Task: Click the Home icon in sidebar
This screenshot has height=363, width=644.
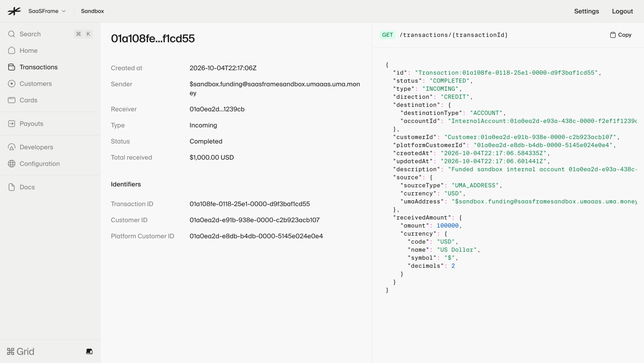Action: coord(12,51)
